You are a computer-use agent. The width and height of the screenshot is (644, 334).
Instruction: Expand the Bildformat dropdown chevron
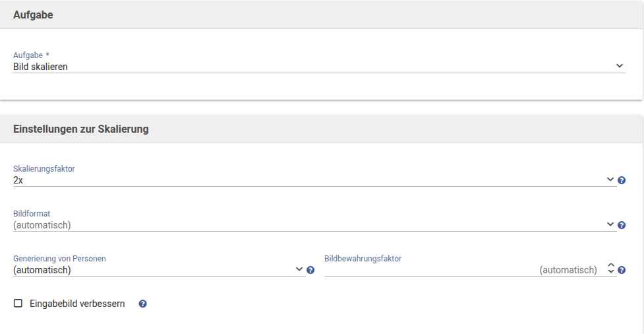(x=610, y=224)
